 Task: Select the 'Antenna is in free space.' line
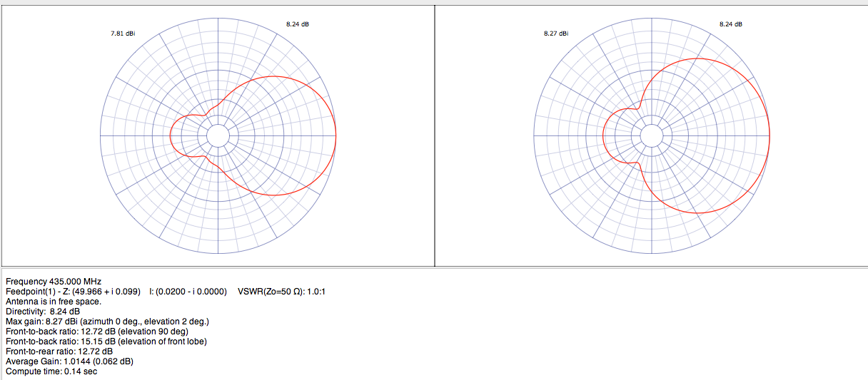pyautogui.click(x=54, y=302)
